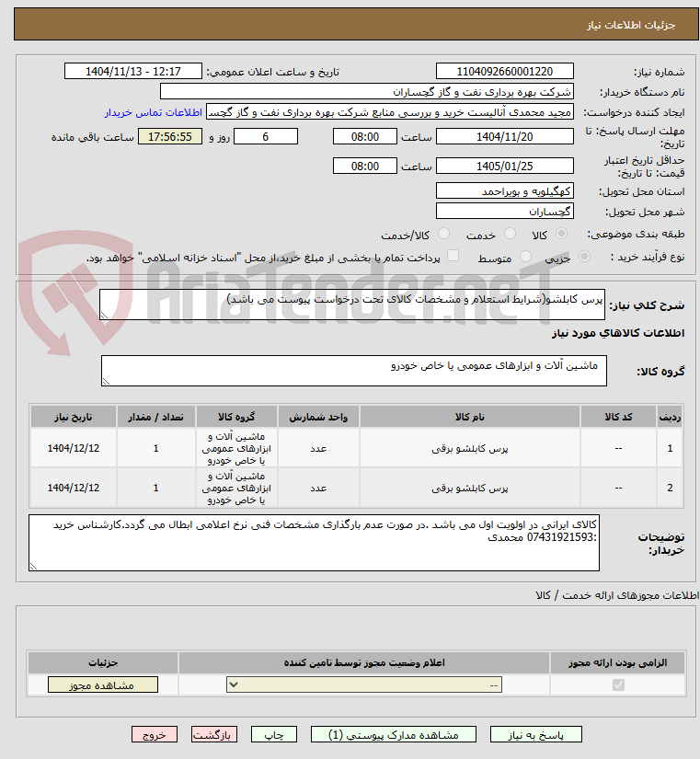
Task: Click نام دستگاه خریدار field
Action: pos(367,91)
